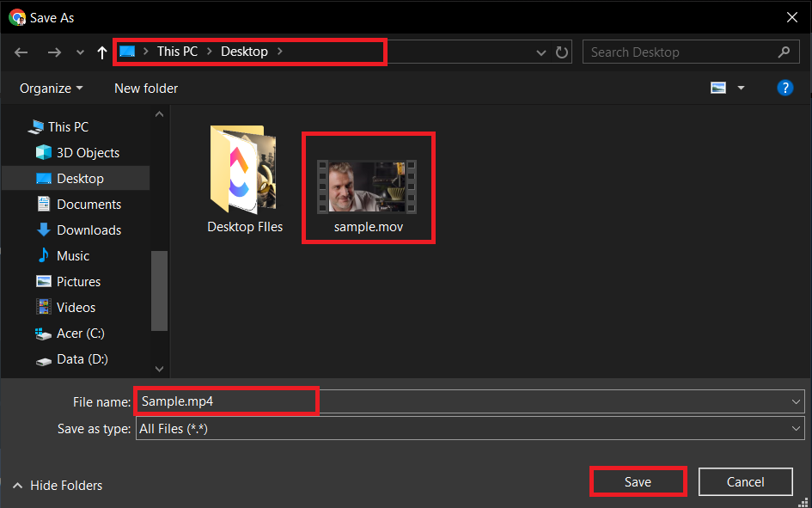
Task: Open the Organize dropdown menu
Action: tap(49, 88)
